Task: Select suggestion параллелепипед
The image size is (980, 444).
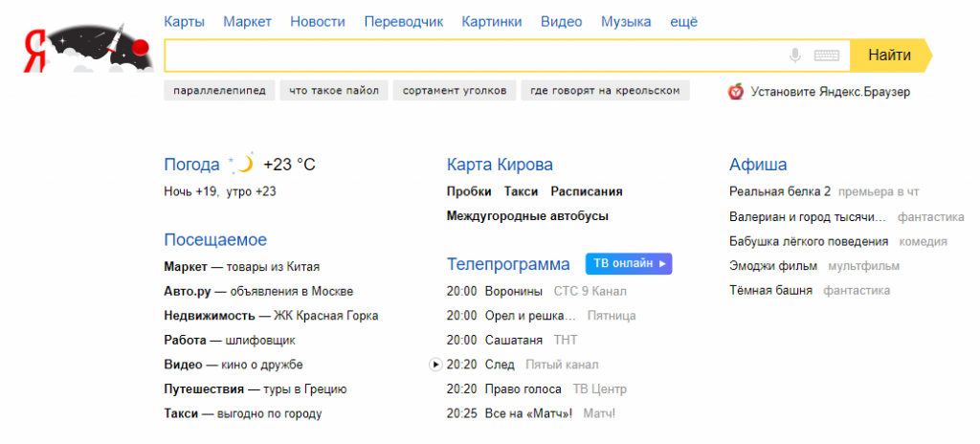Action: tap(220, 91)
